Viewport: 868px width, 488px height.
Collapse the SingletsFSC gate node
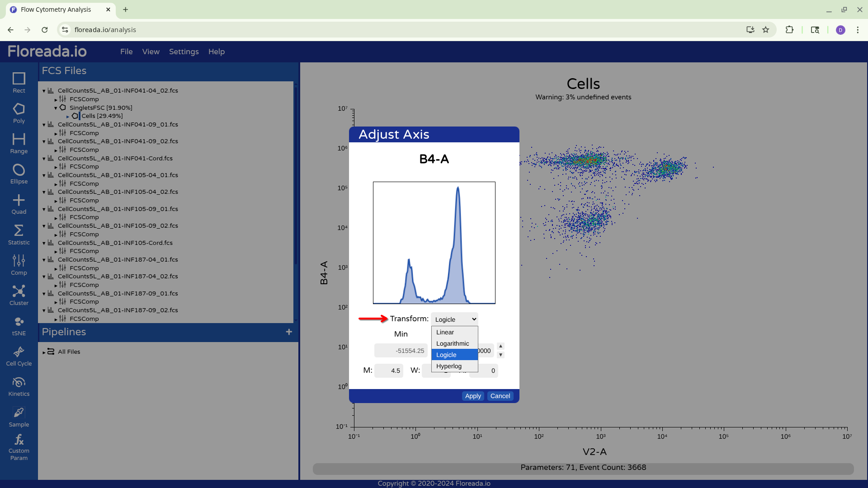(x=56, y=108)
